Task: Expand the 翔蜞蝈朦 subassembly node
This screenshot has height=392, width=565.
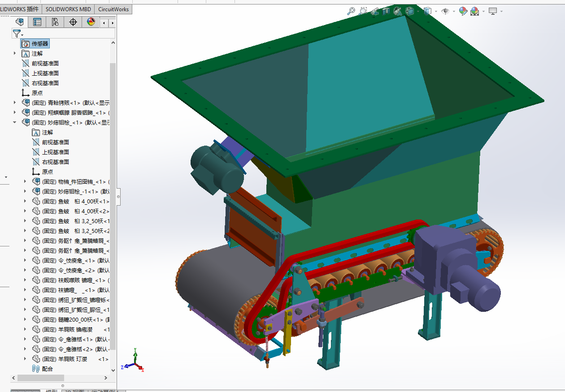Action: click(x=15, y=112)
